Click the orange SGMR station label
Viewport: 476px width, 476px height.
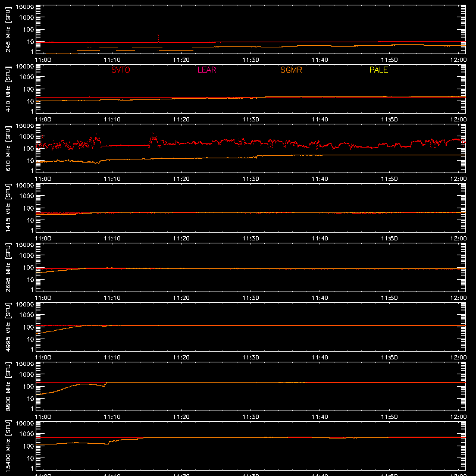click(x=291, y=70)
